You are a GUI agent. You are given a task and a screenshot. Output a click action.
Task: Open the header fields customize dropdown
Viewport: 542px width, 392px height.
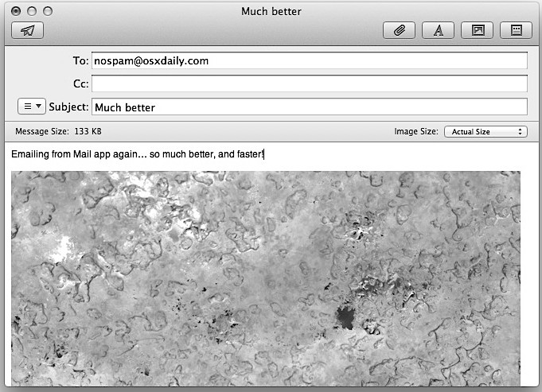[x=32, y=106]
